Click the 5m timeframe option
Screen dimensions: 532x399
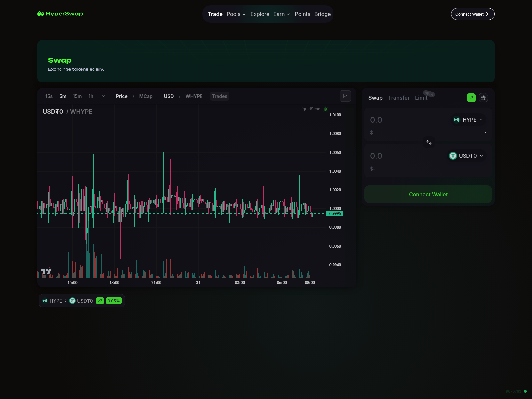coord(63,96)
